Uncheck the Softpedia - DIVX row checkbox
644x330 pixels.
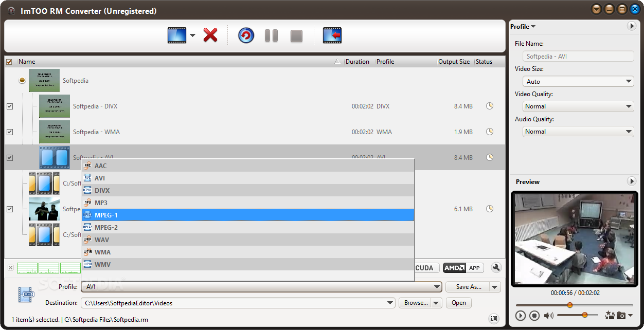coord(9,106)
